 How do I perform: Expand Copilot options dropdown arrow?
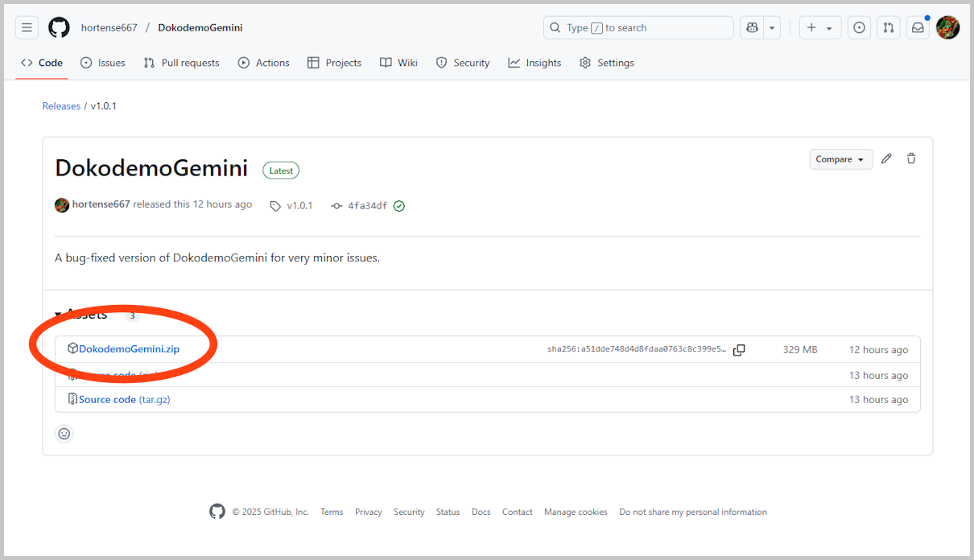tap(772, 27)
